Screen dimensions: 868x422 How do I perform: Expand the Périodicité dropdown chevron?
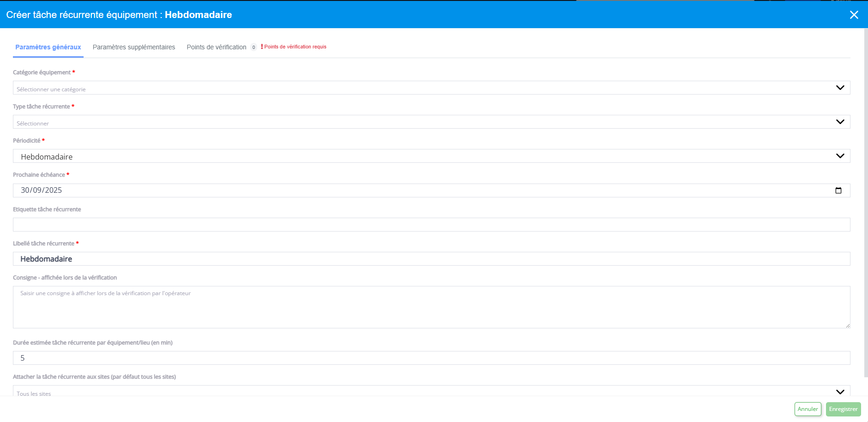pyautogui.click(x=840, y=156)
